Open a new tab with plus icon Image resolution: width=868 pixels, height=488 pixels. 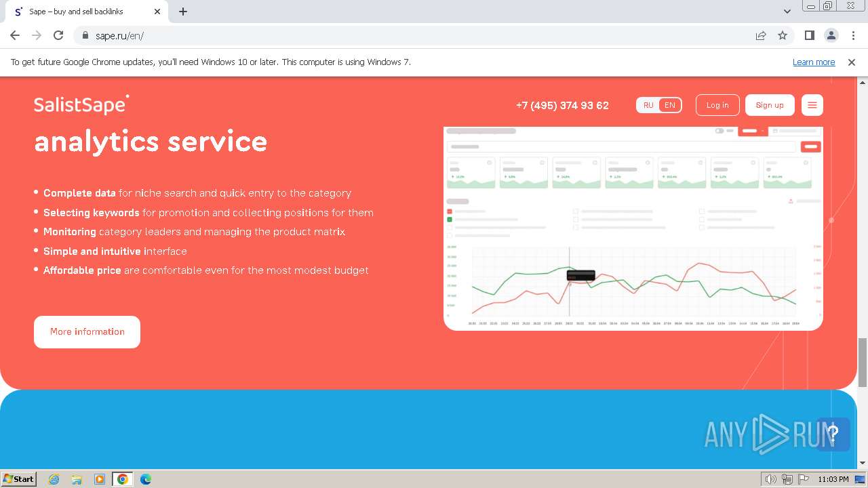pos(183,12)
